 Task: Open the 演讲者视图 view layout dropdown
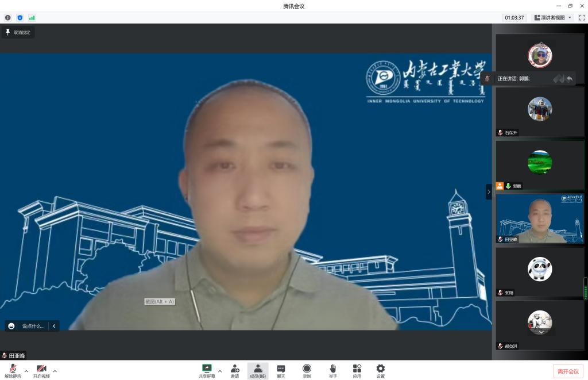click(x=553, y=18)
